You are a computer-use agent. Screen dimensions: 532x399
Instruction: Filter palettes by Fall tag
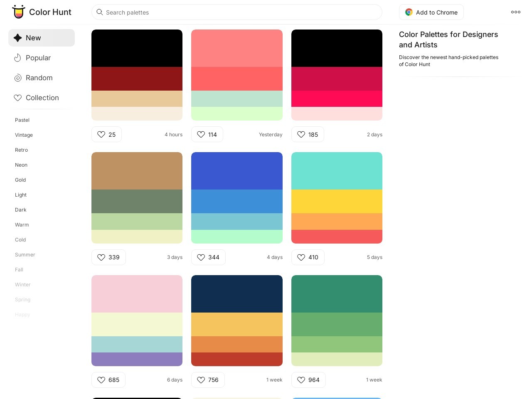coord(19,270)
